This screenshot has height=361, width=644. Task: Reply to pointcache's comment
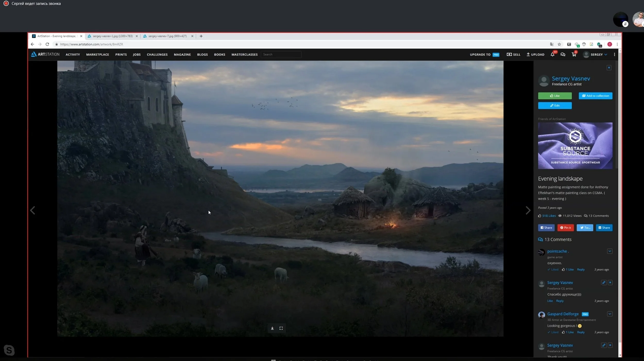(581, 269)
